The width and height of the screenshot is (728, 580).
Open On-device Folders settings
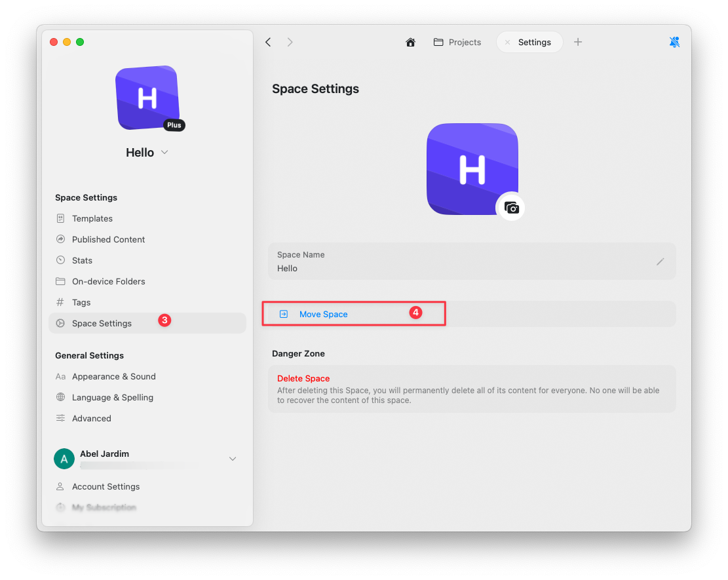147,281
